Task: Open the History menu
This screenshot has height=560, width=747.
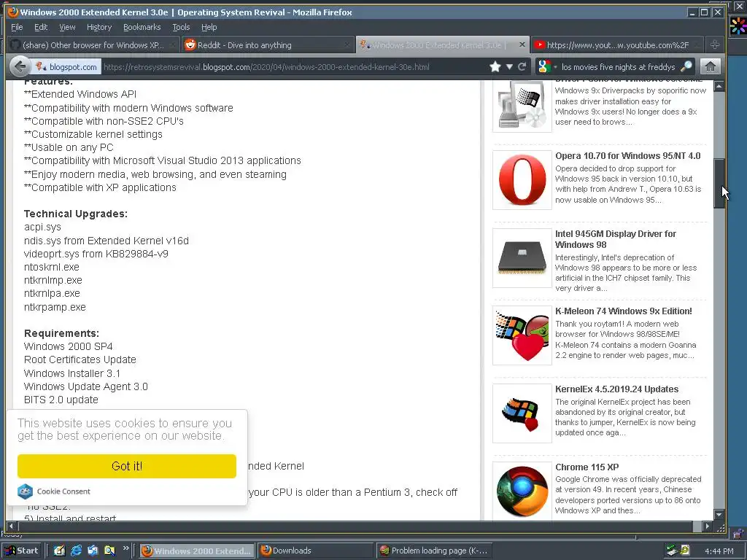Action: tap(99, 27)
